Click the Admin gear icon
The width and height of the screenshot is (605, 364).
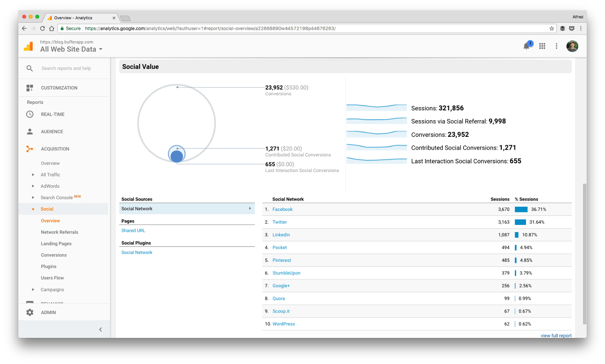(x=30, y=312)
